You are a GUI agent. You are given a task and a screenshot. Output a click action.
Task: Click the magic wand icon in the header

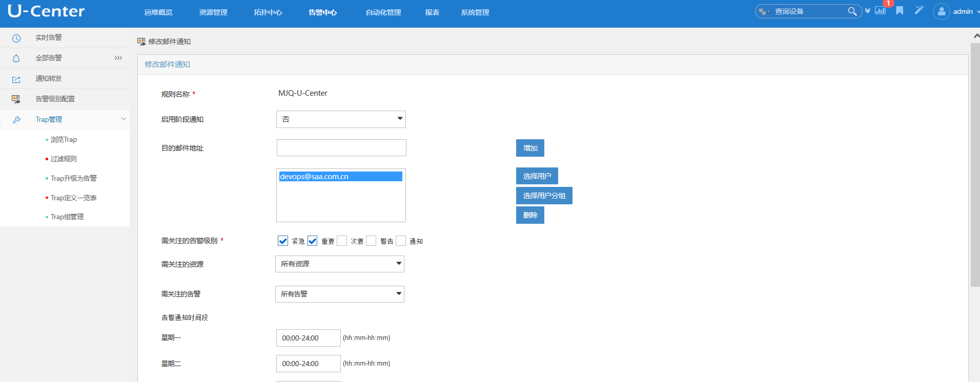click(919, 10)
